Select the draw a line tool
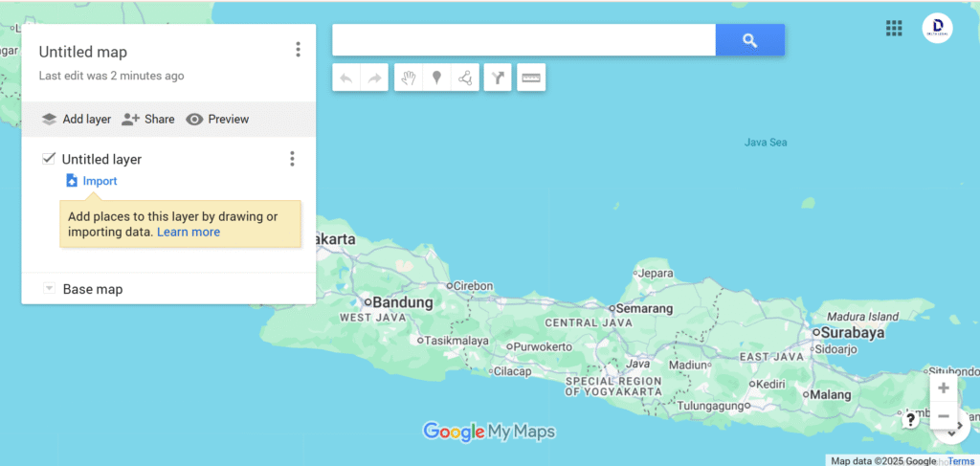This screenshot has height=466, width=980. 465,78
